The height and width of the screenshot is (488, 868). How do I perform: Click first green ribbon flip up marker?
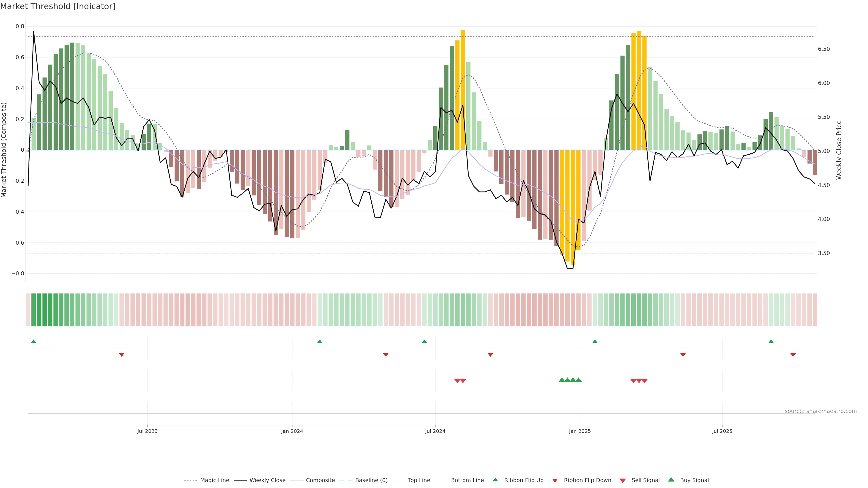(33, 342)
